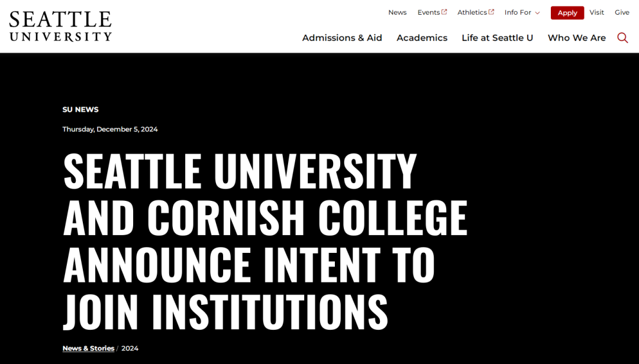Open the Admissions & Aid menu
This screenshot has height=364, width=639.
[342, 38]
